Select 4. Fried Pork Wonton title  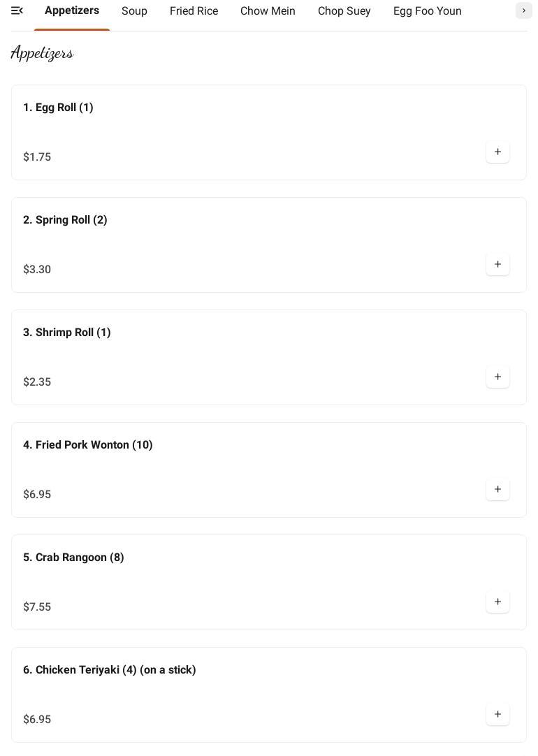(88, 445)
